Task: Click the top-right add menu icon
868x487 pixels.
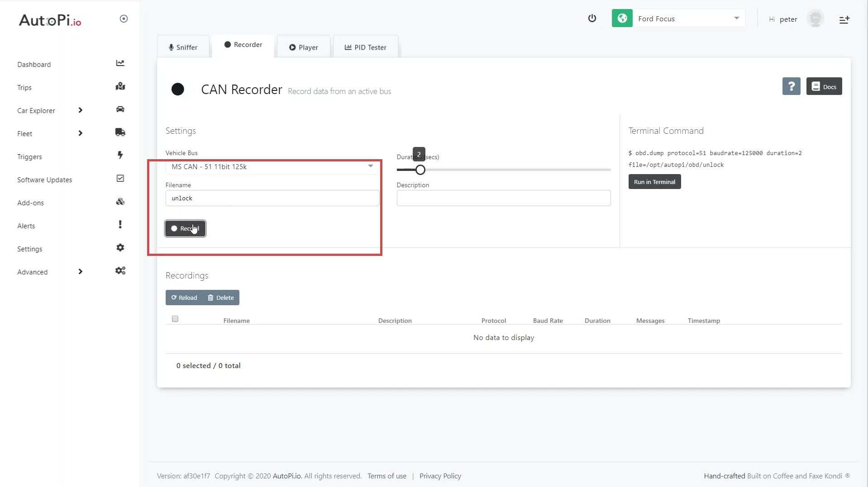Action: point(844,20)
